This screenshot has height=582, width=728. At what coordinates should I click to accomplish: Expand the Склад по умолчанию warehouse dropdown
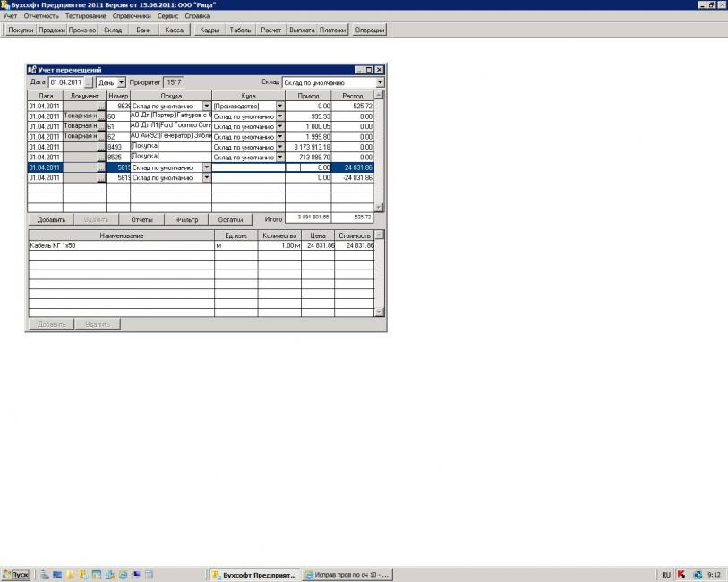(x=380, y=82)
